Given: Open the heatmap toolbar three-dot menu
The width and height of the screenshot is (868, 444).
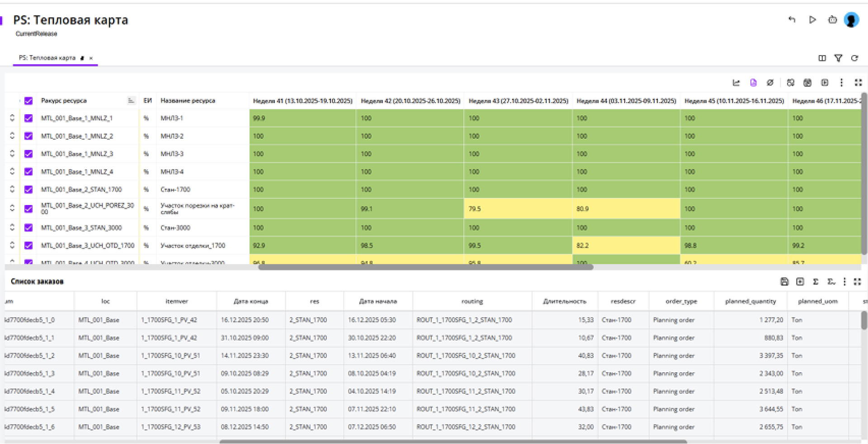Looking at the screenshot, I should pos(841,83).
